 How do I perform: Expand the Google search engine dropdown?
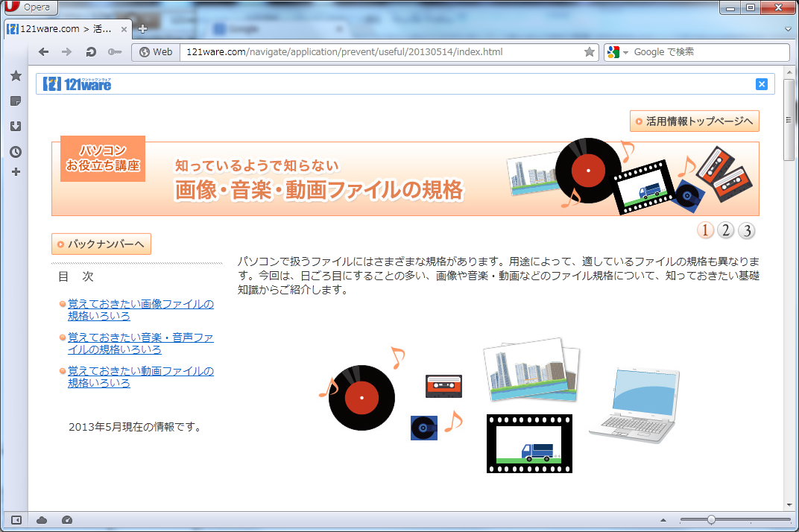(x=625, y=52)
